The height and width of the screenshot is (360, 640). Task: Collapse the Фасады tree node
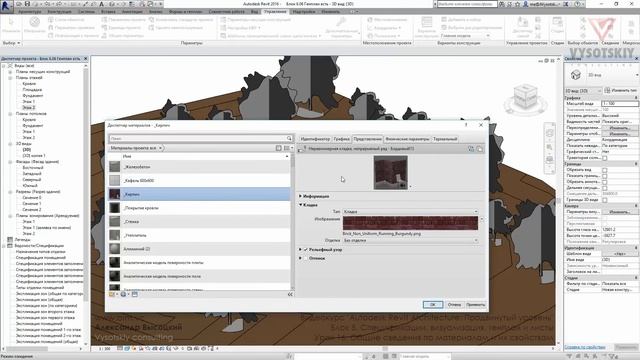click(x=10, y=162)
